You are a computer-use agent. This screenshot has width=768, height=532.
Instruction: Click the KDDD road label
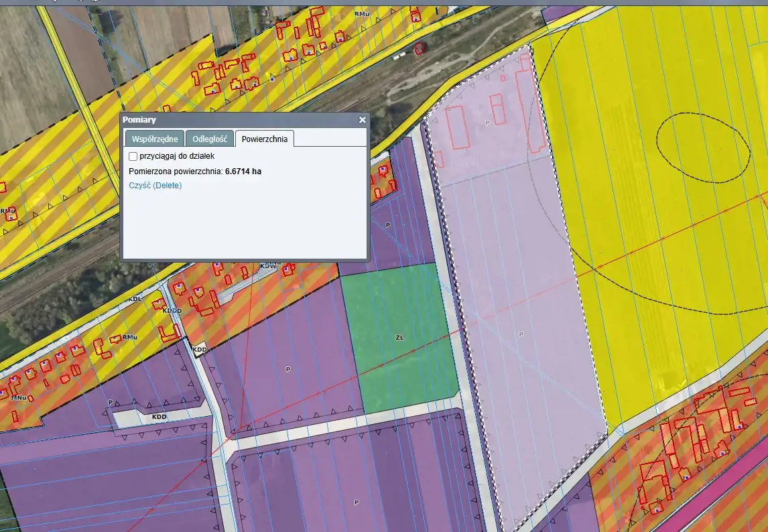(172, 311)
